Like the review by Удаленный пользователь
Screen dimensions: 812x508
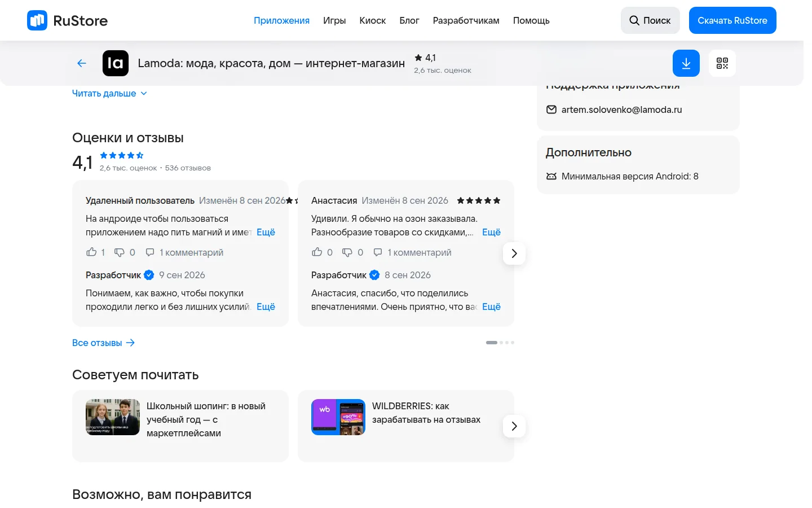tap(91, 252)
